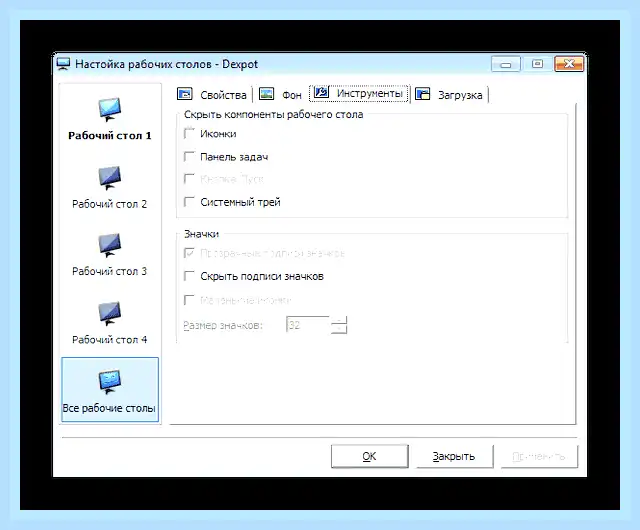Enable hiding Панель задач checkbox
The image size is (640, 530).
pyautogui.click(x=189, y=157)
